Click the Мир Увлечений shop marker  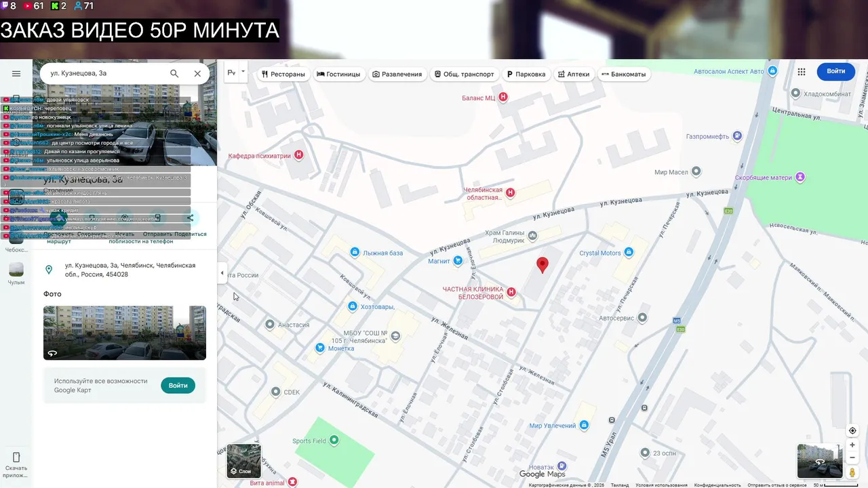[584, 426]
